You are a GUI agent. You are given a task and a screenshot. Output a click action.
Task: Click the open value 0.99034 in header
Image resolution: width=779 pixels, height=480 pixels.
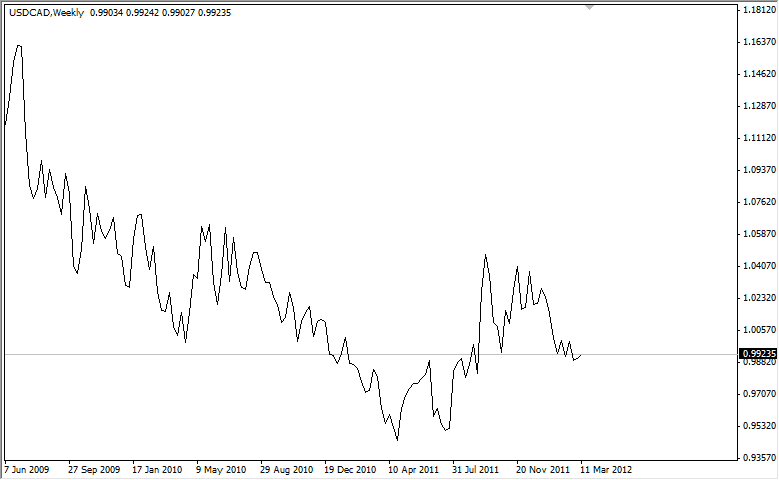tap(106, 13)
